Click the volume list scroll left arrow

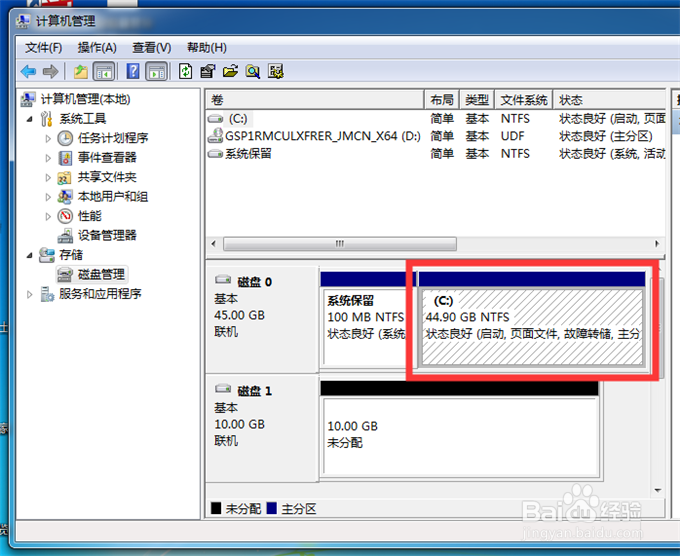pyautogui.click(x=213, y=244)
